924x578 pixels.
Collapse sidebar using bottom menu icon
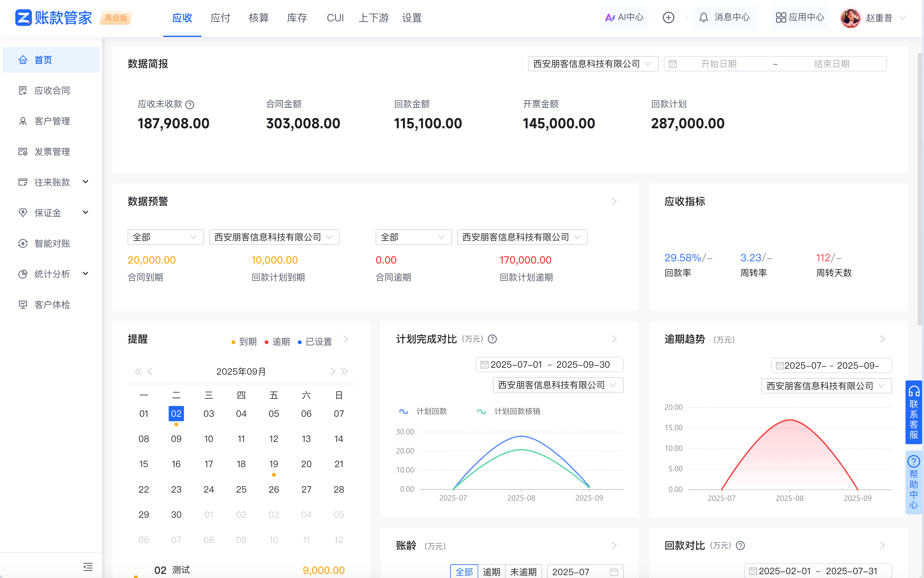click(88, 567)
